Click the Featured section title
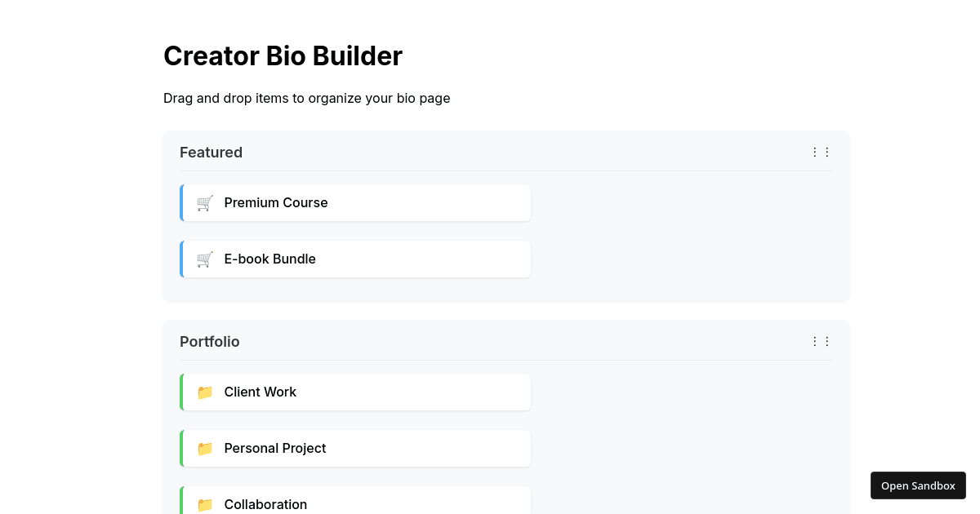 (x=211, y=153)
